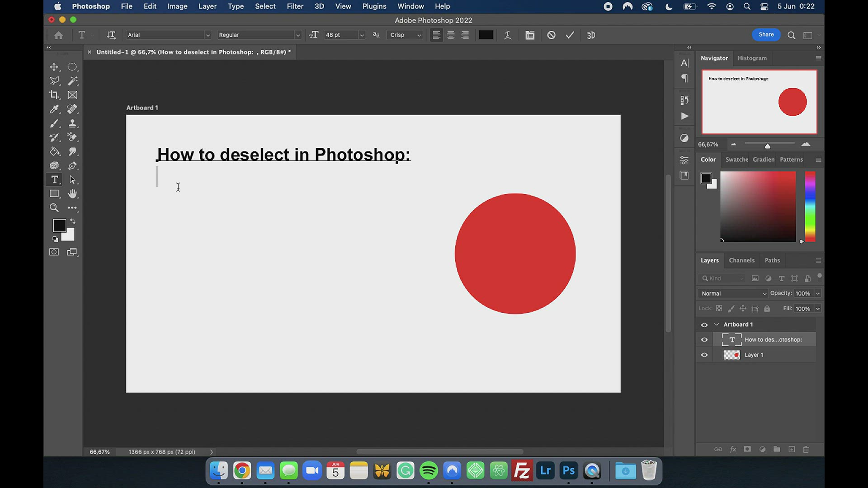
Task: Switch to the Channels tab
Action: [x=741, y=260]
